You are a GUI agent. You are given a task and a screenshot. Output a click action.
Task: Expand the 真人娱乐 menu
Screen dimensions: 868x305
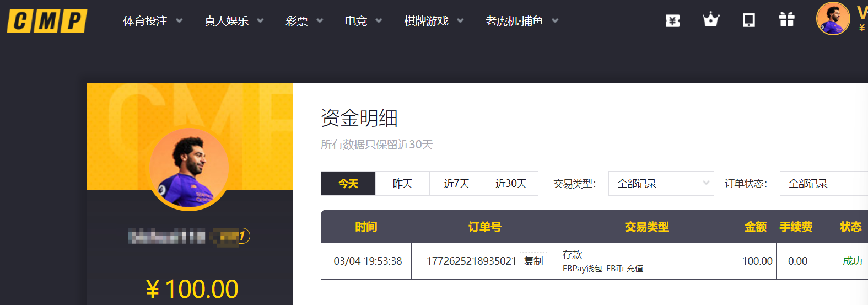233,21
